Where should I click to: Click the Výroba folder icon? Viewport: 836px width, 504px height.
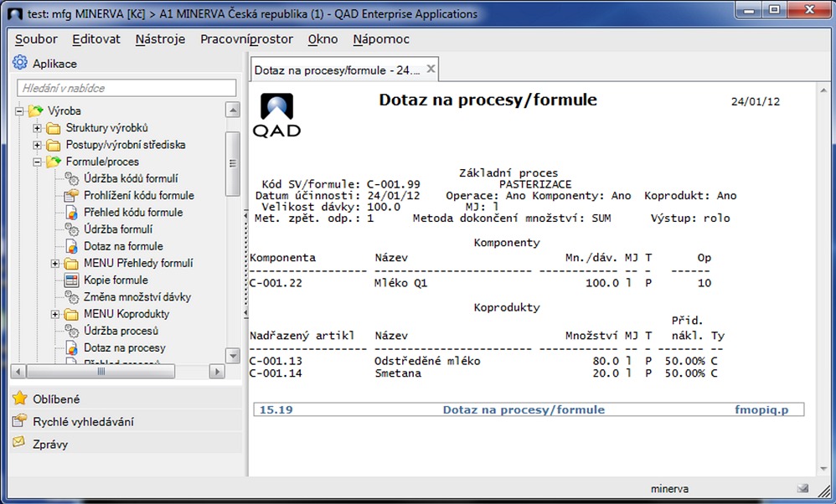coord(36,111)
